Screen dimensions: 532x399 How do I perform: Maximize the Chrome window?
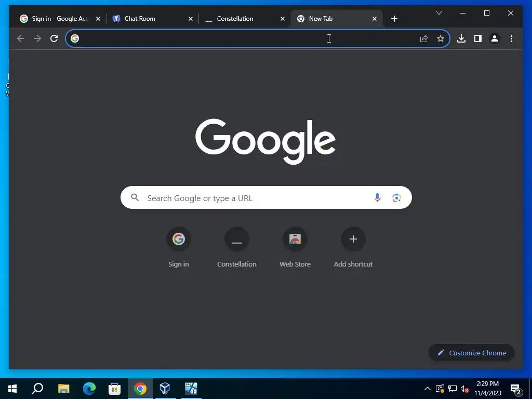tap(486, 13)
